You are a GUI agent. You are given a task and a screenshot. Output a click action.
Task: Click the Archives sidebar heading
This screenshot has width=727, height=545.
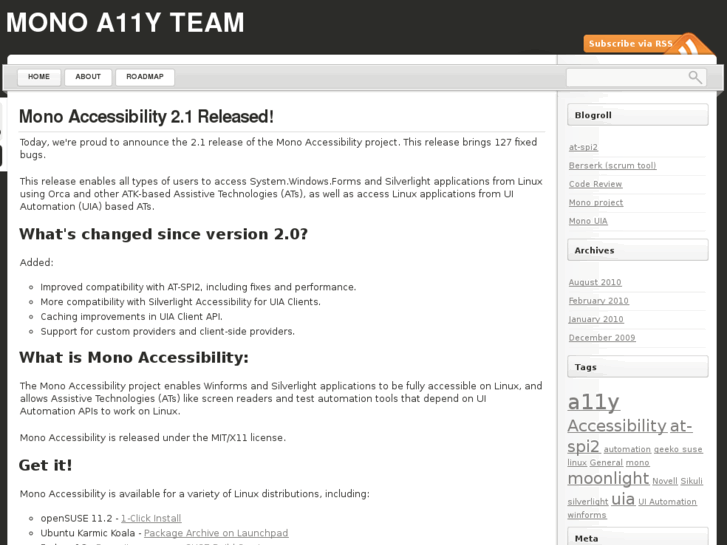(638, 250)
